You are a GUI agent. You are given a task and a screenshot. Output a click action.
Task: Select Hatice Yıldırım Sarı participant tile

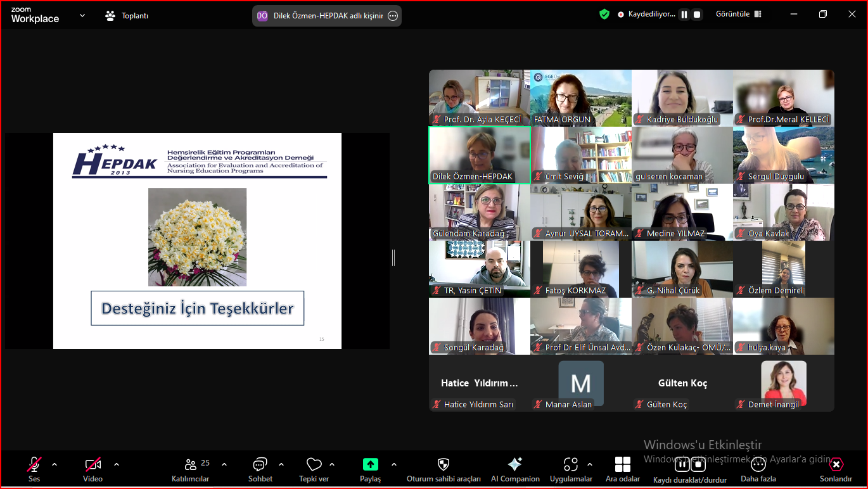[480, 383]
